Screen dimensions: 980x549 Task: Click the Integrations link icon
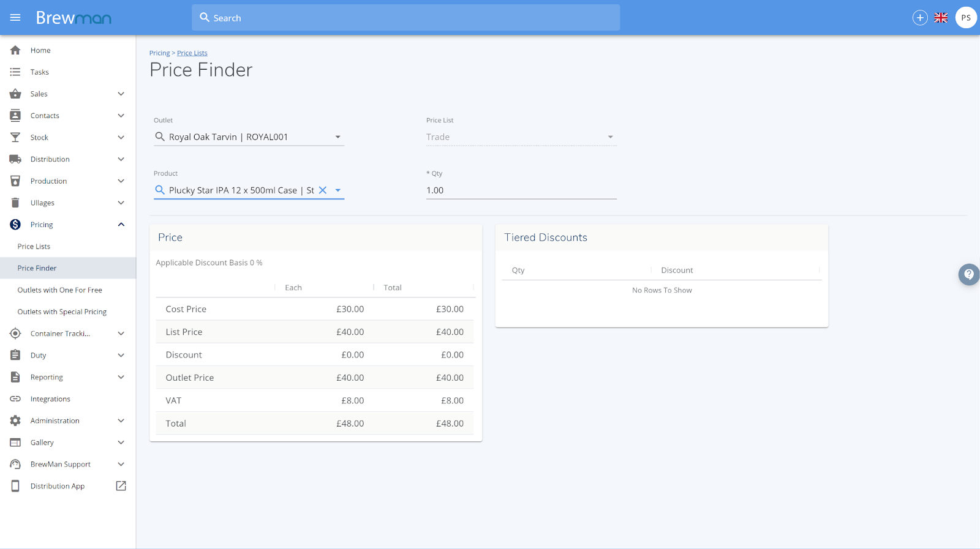click(15, 399)
